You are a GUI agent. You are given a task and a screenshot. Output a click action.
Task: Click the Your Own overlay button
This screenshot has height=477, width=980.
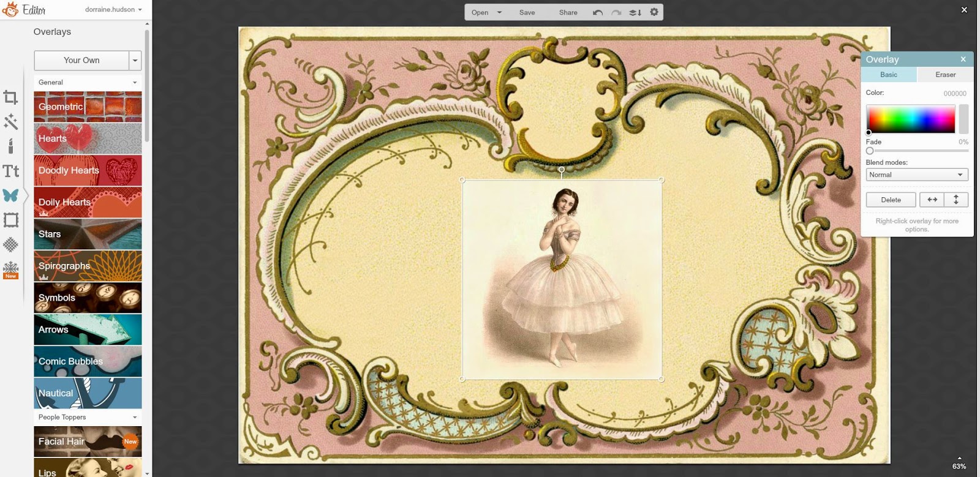pyautogui.click(x=81, y=60)
